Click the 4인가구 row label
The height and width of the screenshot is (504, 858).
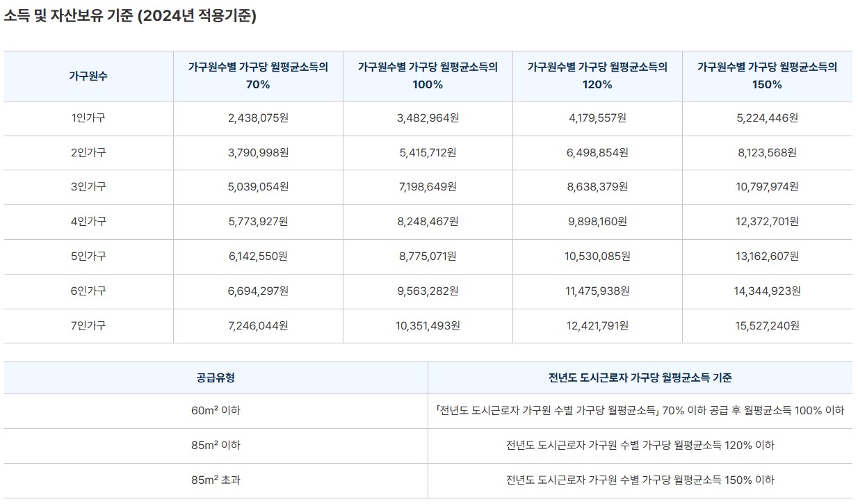click(x=88, y=222)
